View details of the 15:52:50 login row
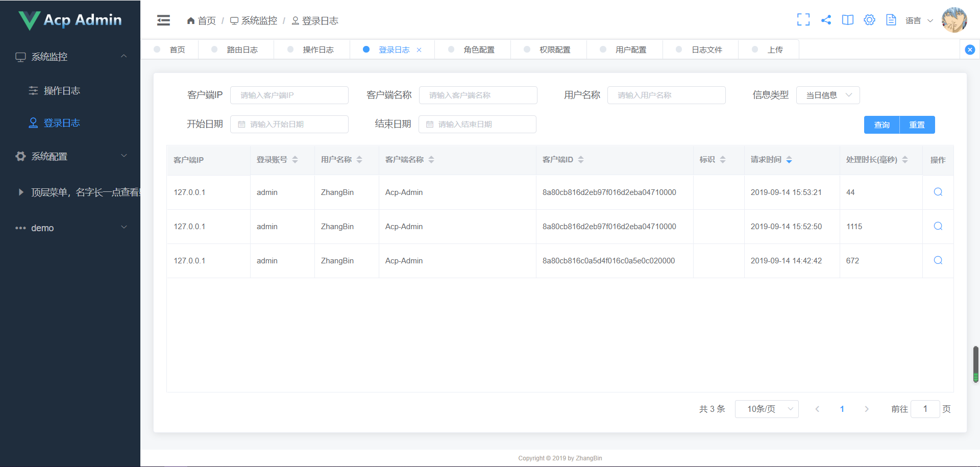Screen dimensions: 980x467 pyautogui.click(x=938, y=226)
